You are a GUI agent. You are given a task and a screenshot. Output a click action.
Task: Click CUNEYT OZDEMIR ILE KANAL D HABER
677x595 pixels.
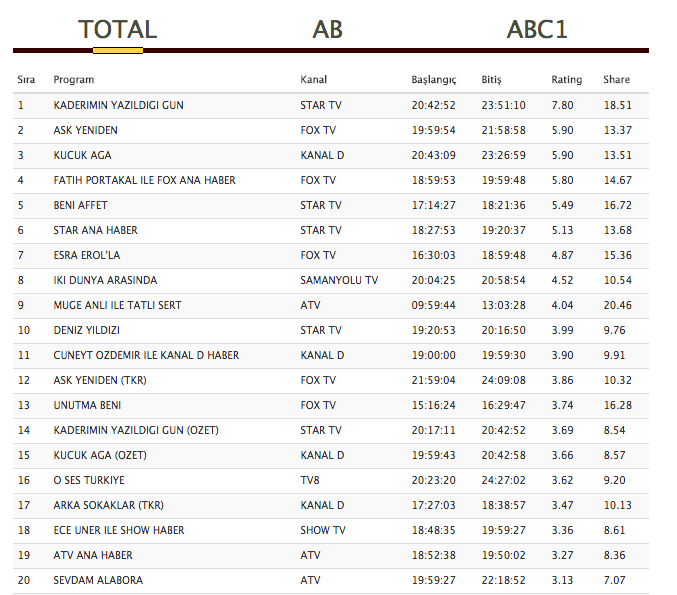point(146,355)
